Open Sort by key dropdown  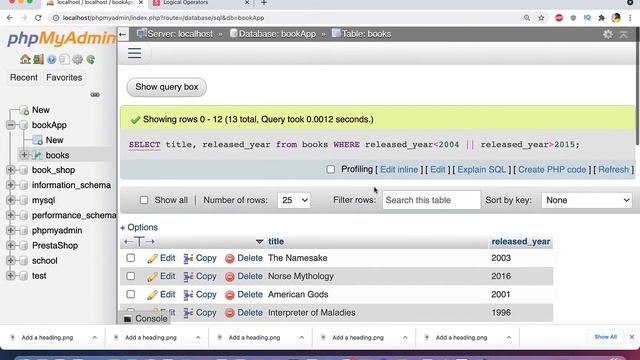tap(587, 200)
